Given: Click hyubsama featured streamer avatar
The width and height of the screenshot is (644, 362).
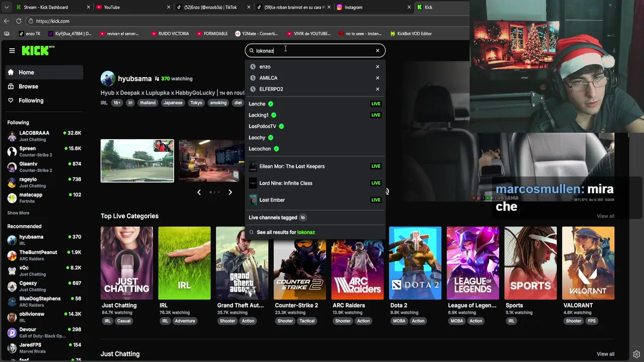Looking at the screenshot, I should click(108, 78).
